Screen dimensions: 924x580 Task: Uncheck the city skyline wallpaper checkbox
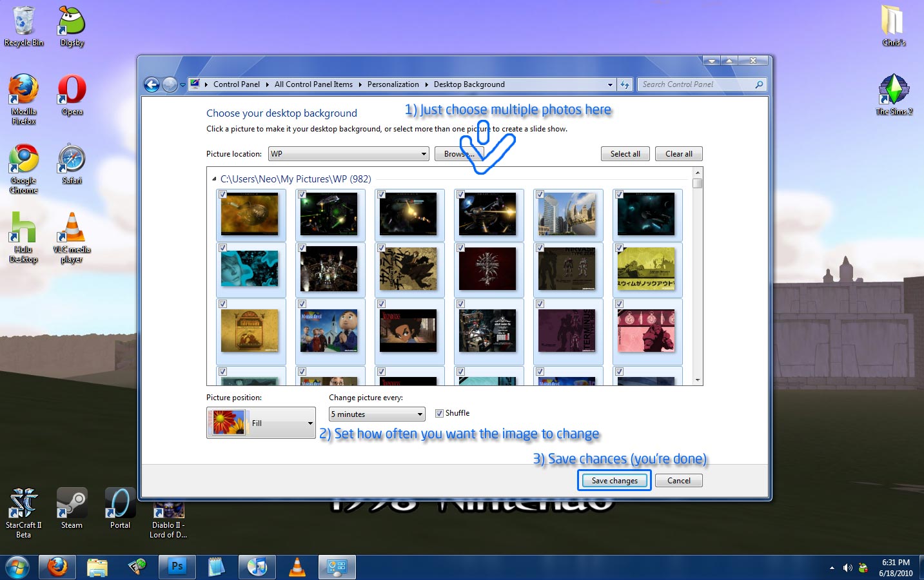[x=540, y=195]
